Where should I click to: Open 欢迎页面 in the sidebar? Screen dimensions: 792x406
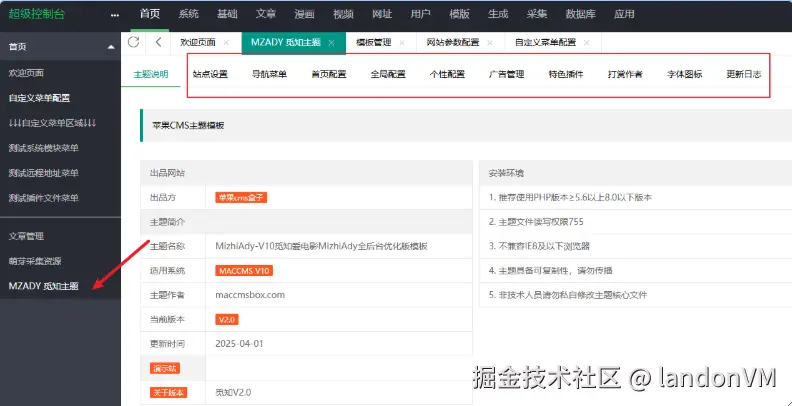[x=26, y=73]
